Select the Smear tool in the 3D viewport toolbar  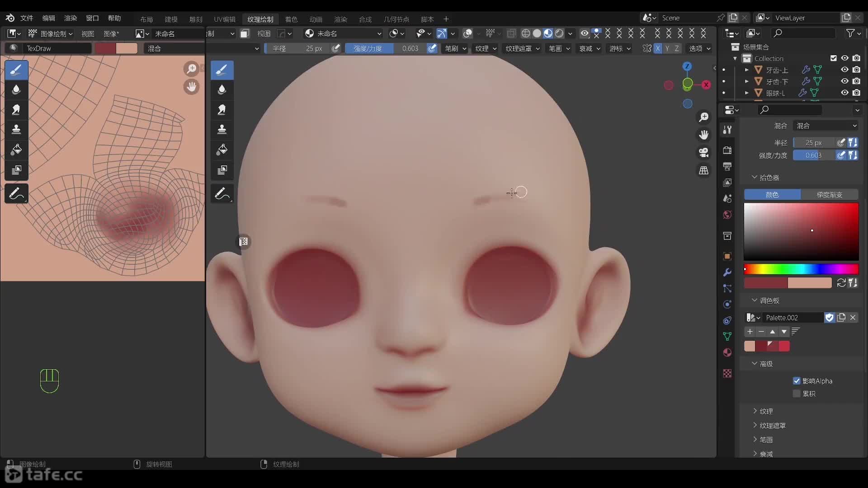222,110
